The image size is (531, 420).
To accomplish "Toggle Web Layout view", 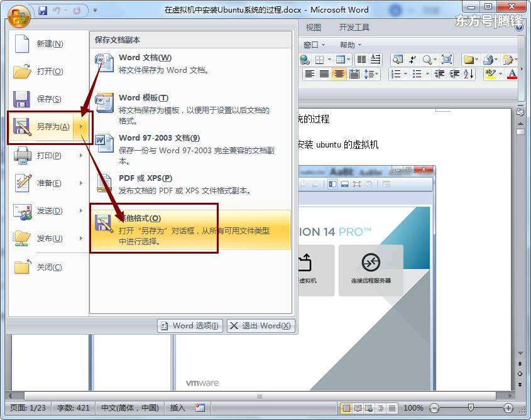I will click(x=370, y=408).
